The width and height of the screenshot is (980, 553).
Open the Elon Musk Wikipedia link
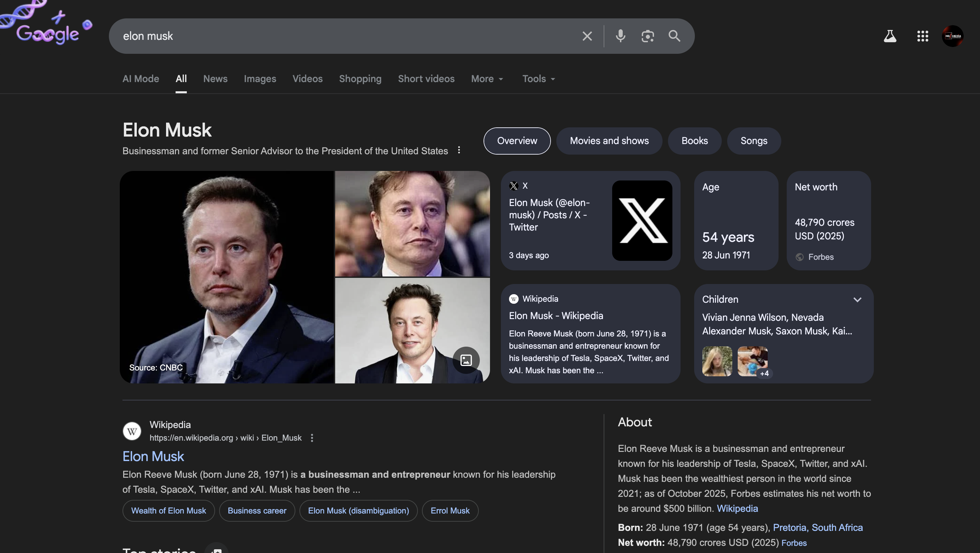tap(153, 456)
